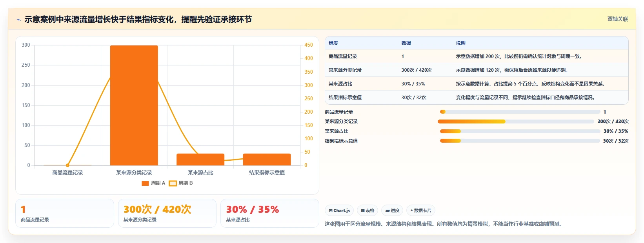Click the 某来源分类记录 progress bar
This screenshot has width=644, height=243.
(x=516, y=121)
